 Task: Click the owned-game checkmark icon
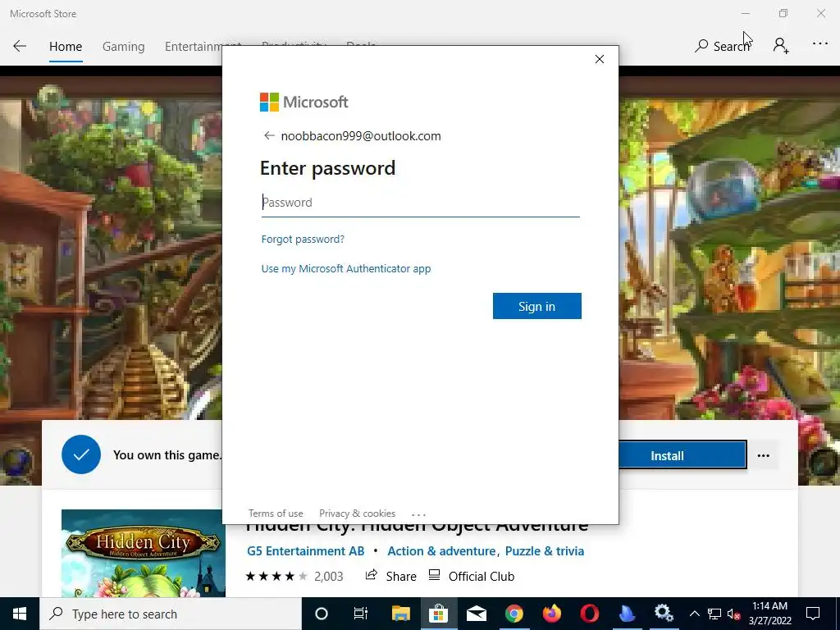coord(81,454)
